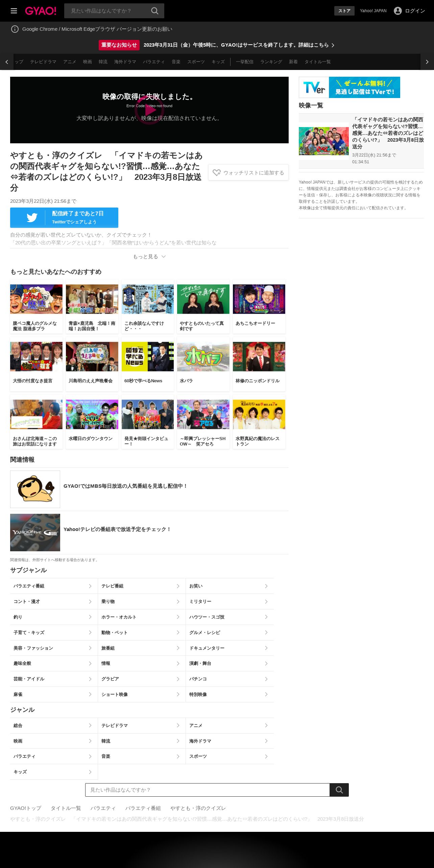Click chevron arrow in service-end notice

point(333,45)
